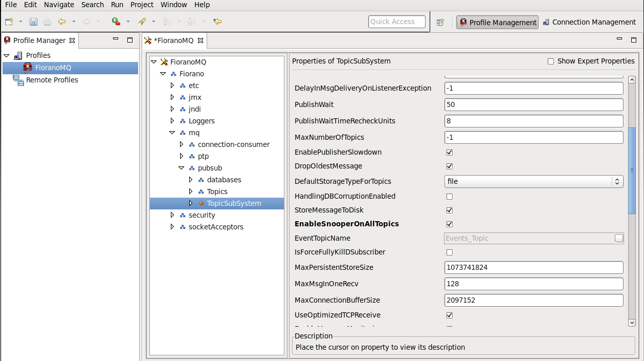
Task: Toggle IsForceFullyKillDSubscriber checkbox
Action: [x=450, y=252]
